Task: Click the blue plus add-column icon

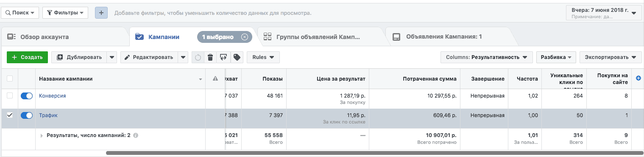Action: (x=638, y=78)
